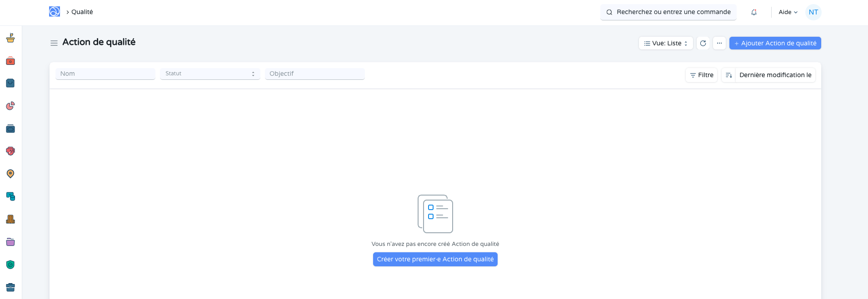Go to Qualité breadcrumb
Screen dimensions: 868x299
coord(82,12)
